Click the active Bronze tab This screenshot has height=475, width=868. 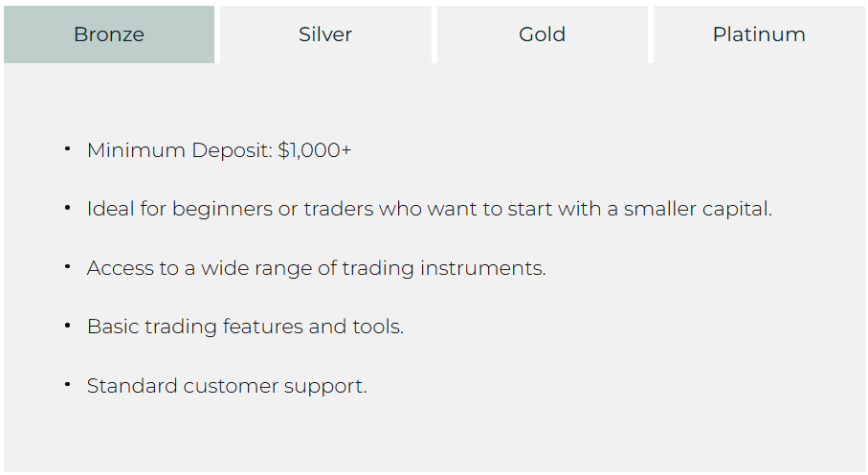click(109, 34)
